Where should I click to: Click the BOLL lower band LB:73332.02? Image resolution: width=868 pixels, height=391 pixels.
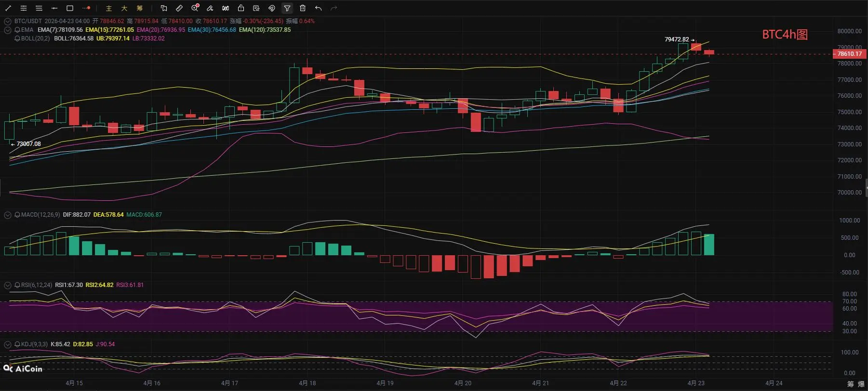(148, 39)
